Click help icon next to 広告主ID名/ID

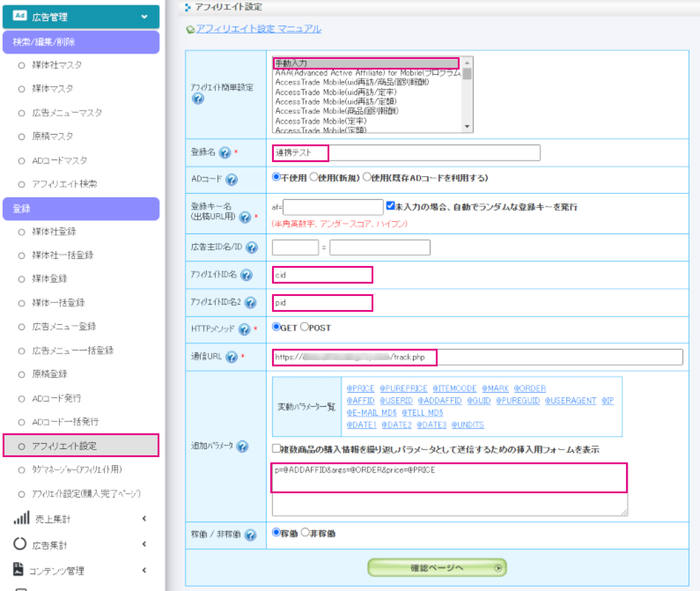click(251, 248)
